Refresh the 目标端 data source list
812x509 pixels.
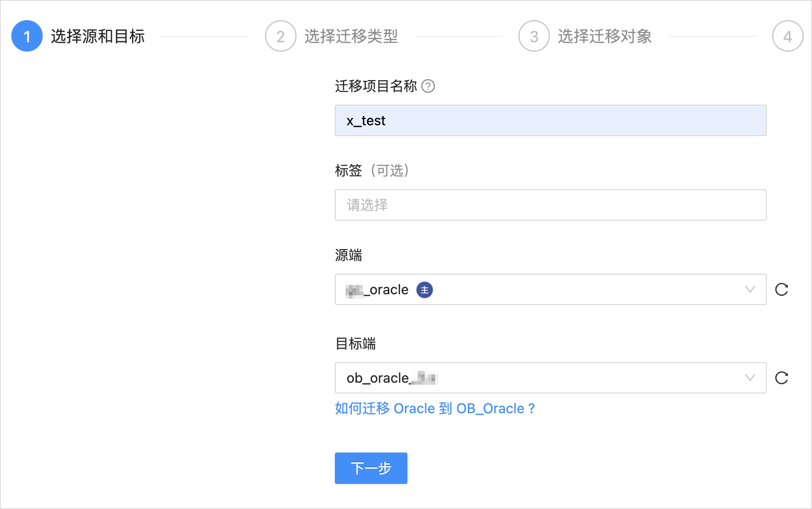pyautogui.click(x=782, y=378)
